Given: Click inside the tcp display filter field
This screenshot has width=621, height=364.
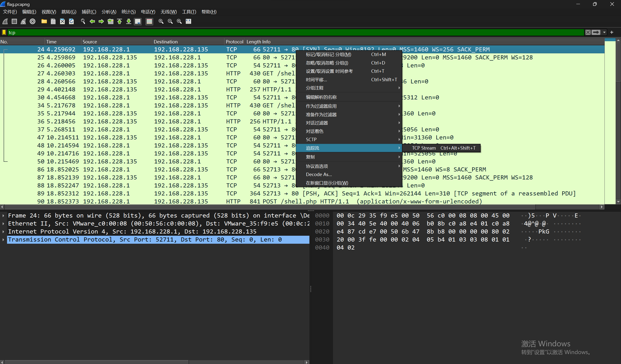Looking at the screenshot, I should pyautogui.click(x=247, y=32).
